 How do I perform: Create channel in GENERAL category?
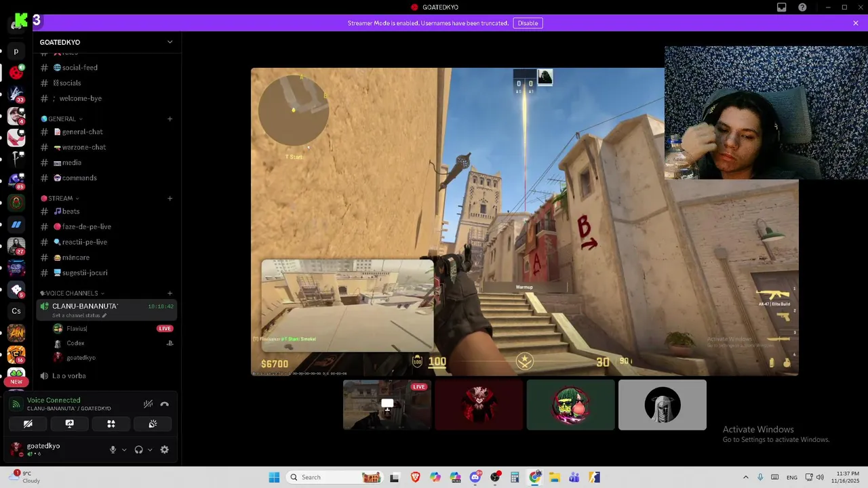[170, 119]
